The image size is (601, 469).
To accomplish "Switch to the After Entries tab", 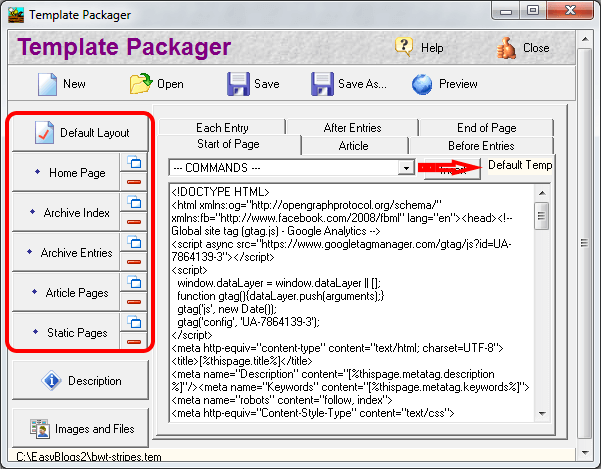I will (352, 127).
